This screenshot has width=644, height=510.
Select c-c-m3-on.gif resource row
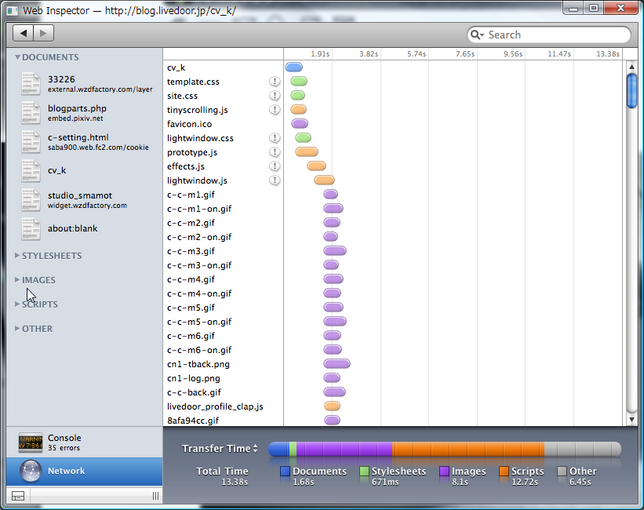pos(223,265)
